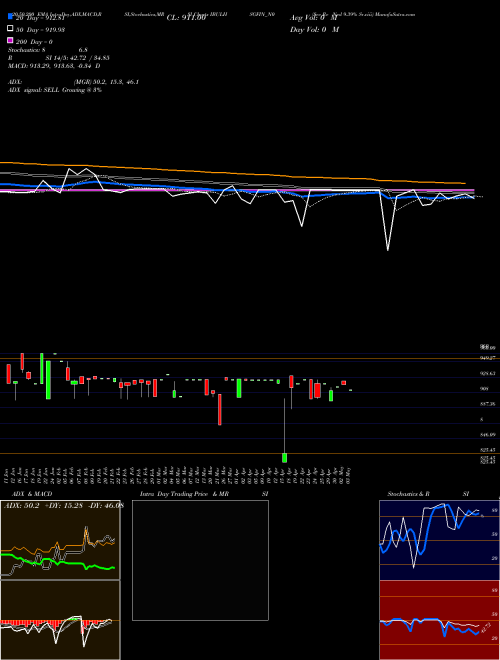Click the 'ADX: 50.2 +DY: 15.28 -DY: 46.08' readout
Screen dimensions: 500x660
click(64, 506)
